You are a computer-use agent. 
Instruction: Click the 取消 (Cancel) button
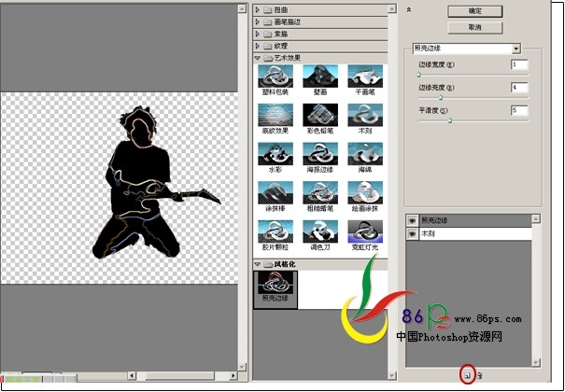pos(475,27)
